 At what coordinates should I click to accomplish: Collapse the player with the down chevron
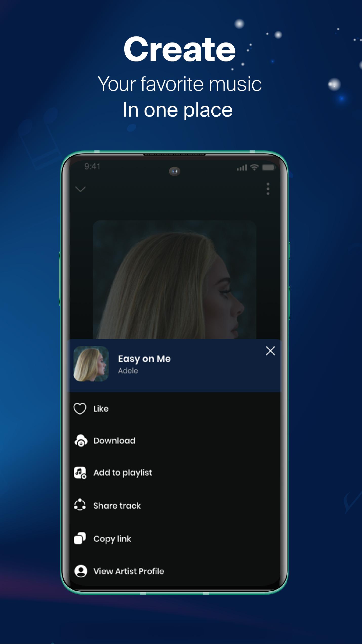pyautogui.click(x=81, y=189)
